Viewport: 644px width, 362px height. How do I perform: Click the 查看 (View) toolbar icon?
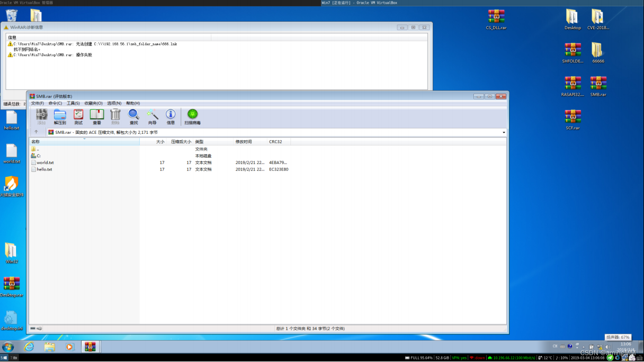click(97, 117)
